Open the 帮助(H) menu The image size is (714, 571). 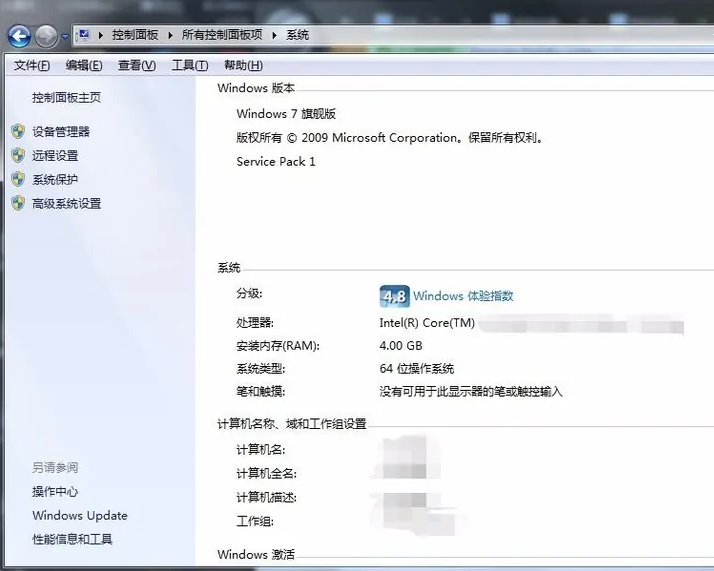tap(243, 66)
